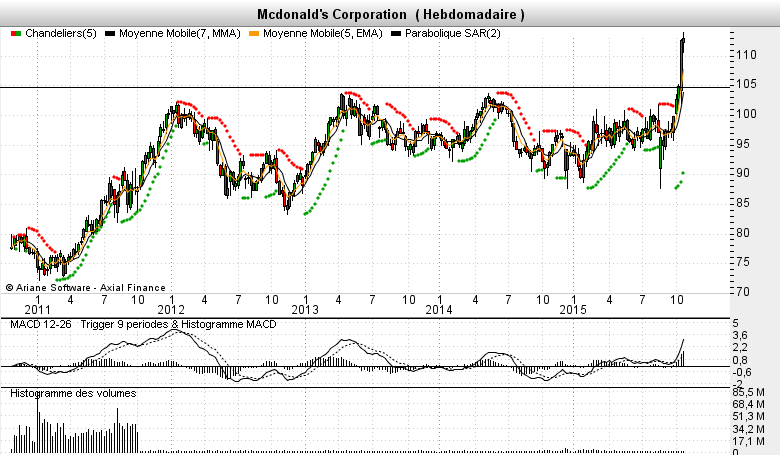Click the 68,4 M volume axis value

749,404
